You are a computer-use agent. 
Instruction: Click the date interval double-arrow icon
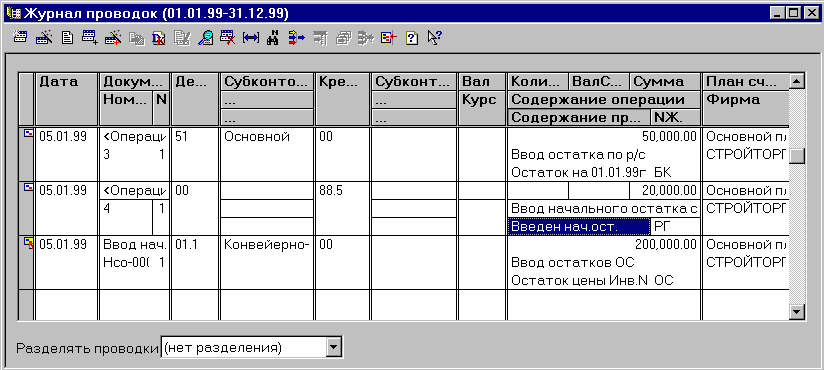[x=251, y=38]
